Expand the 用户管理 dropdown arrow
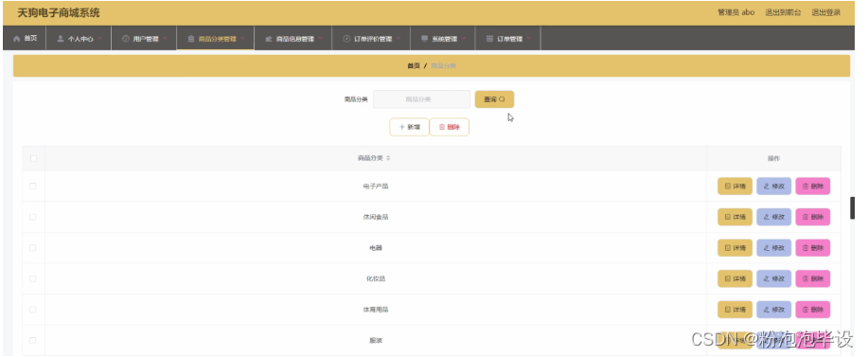868x357 pixels. pyautogui.click(x=165, y=39)
